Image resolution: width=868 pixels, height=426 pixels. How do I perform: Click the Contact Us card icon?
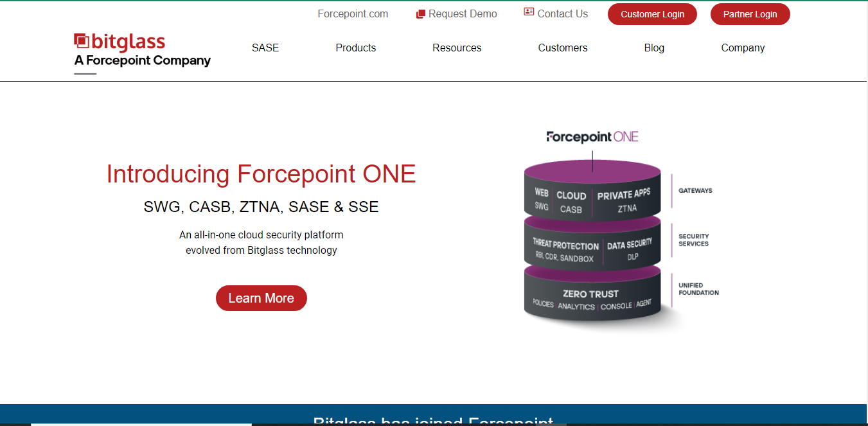tap(529, 12)
